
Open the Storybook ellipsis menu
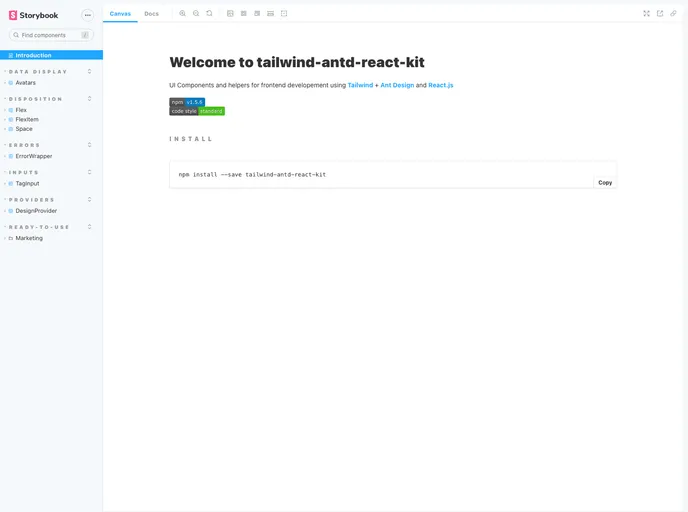click(x=88, y=15)
